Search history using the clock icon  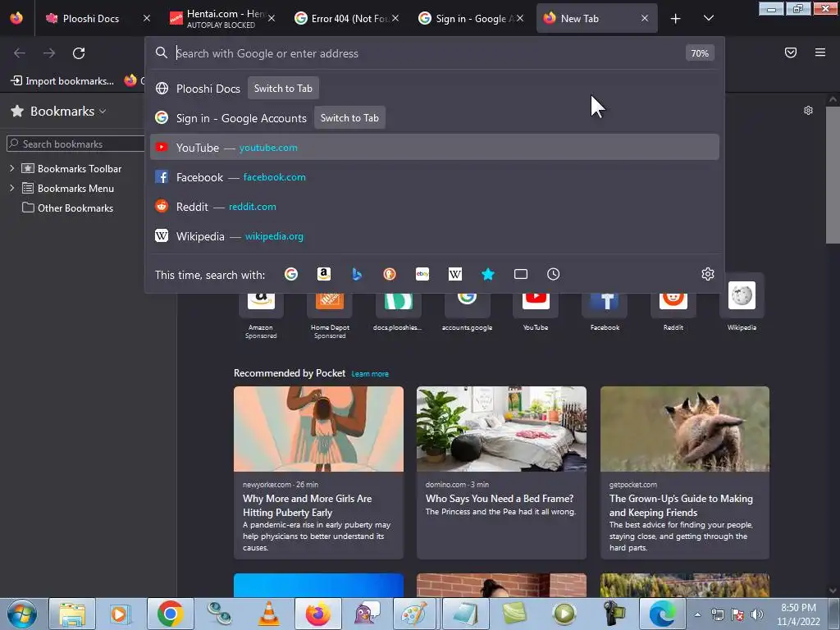coord(554,274)
